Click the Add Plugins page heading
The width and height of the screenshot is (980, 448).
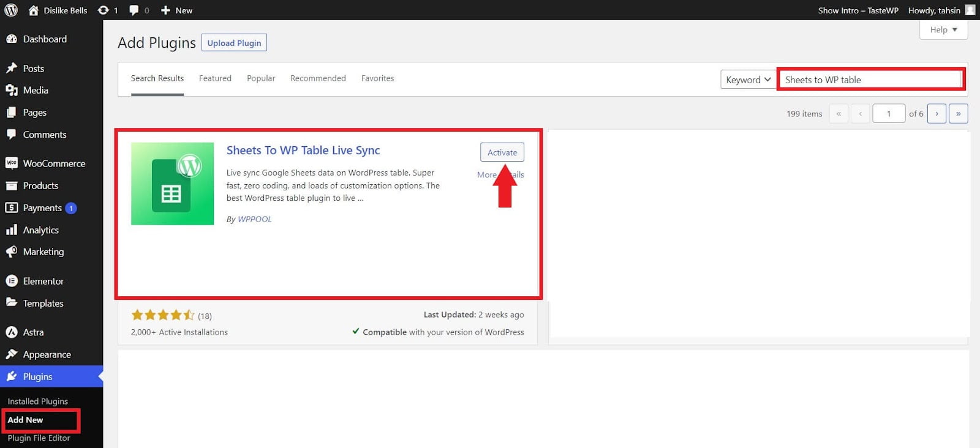157,43
